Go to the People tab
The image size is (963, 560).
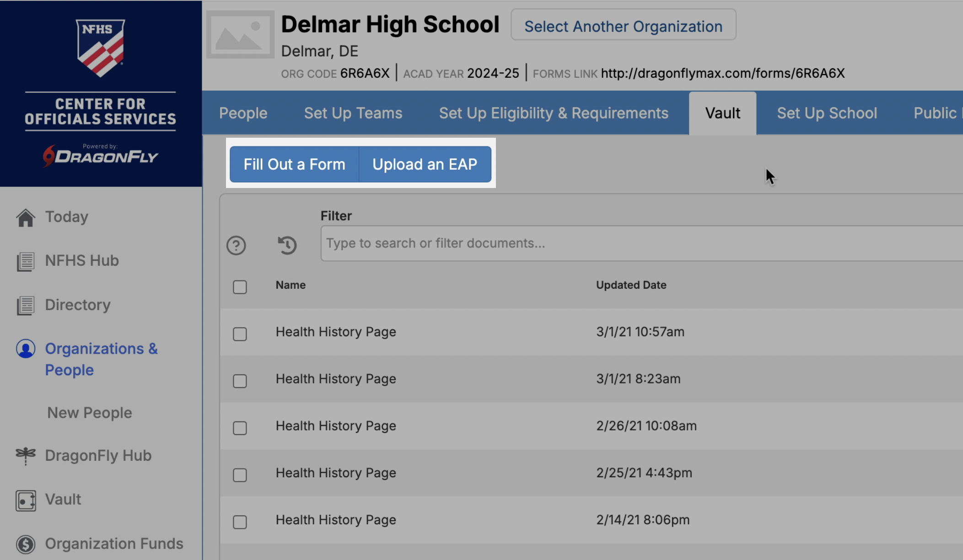tap(243, 113)
